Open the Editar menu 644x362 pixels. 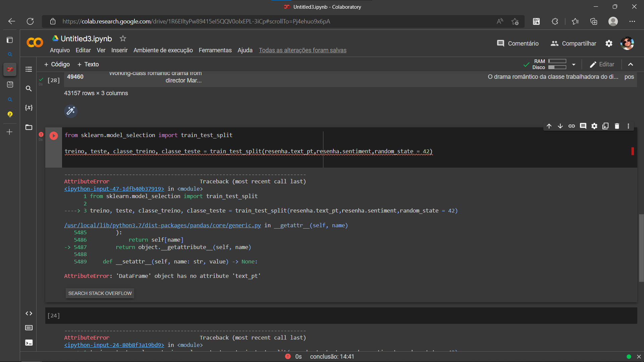point(83,50)
